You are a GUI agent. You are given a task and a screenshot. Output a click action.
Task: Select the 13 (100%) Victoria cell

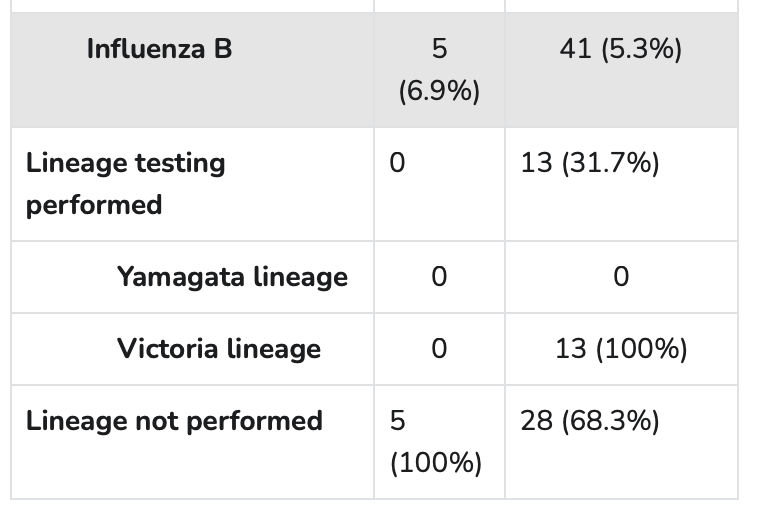(620, 349)
